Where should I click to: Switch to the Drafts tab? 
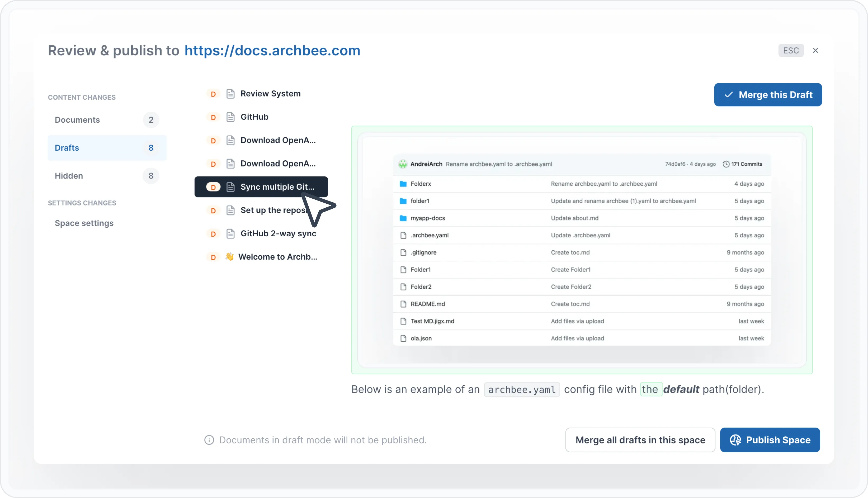pos(107,148)
